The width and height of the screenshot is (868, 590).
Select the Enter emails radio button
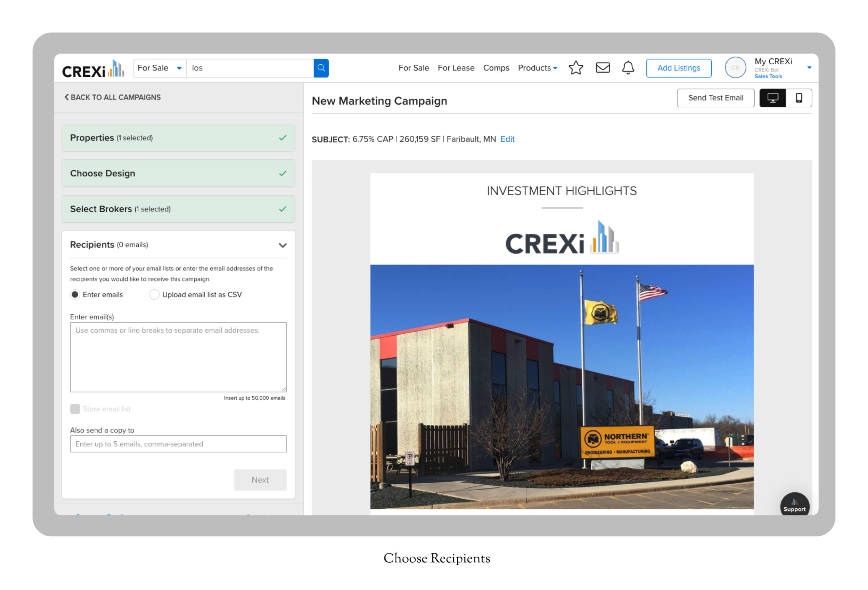pyautogui.click(x=75, y=294)
